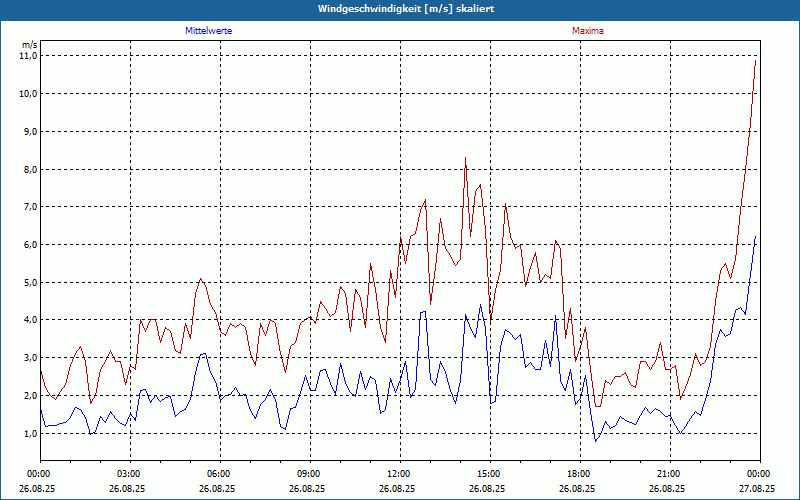Click the 5,0 y-axis label
The height and width of the screenshot is (500, 800).
(31, 283)
